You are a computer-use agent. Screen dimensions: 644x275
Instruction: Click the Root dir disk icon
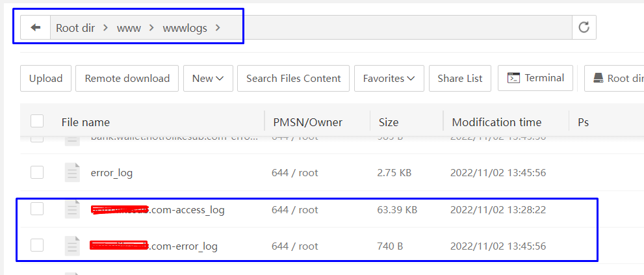coord(598,79)
